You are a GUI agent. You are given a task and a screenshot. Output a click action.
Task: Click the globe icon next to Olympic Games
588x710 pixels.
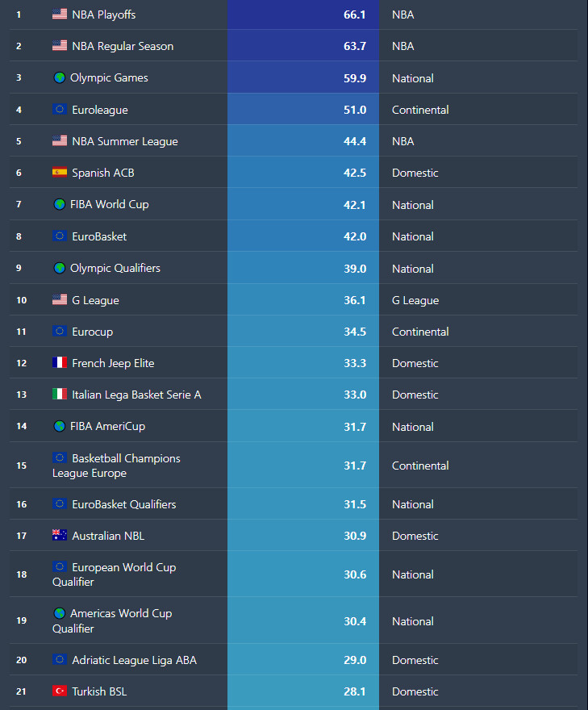click(60, 77)
